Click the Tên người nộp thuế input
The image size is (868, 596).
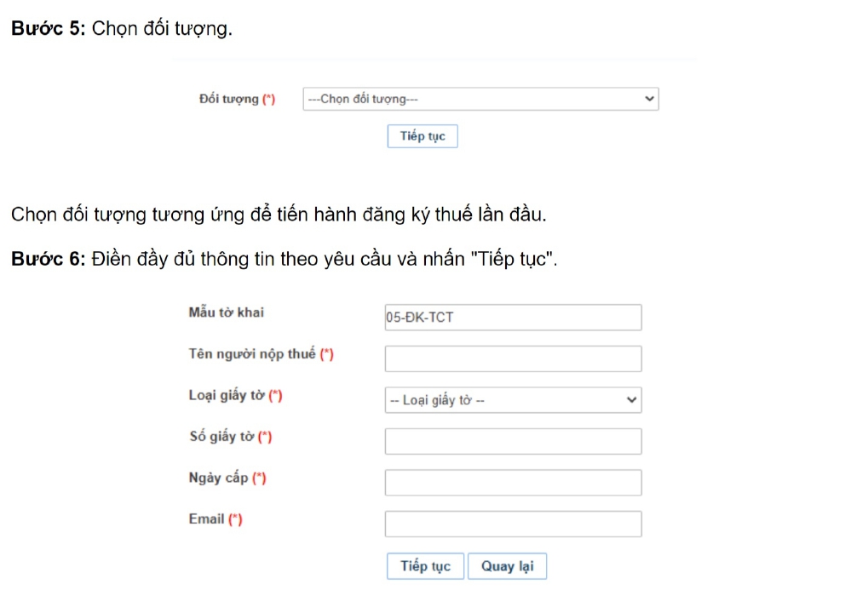(513, 358)
